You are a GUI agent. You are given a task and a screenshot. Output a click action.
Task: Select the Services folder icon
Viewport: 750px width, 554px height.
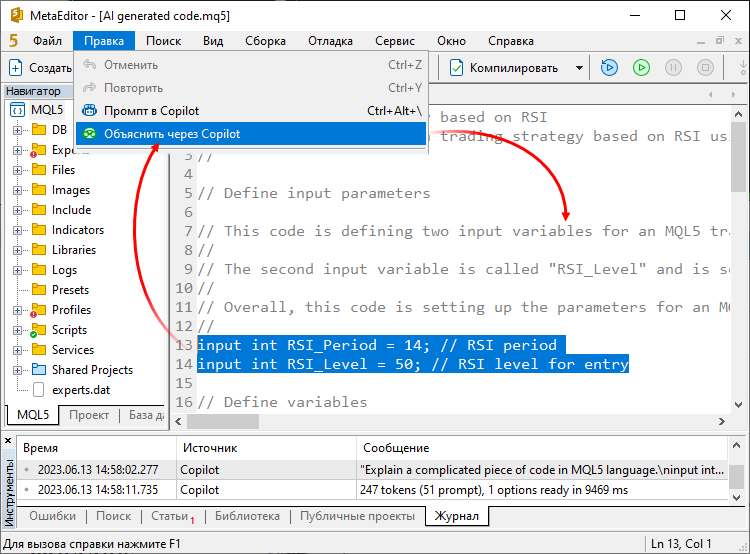(x=39, y=350)
